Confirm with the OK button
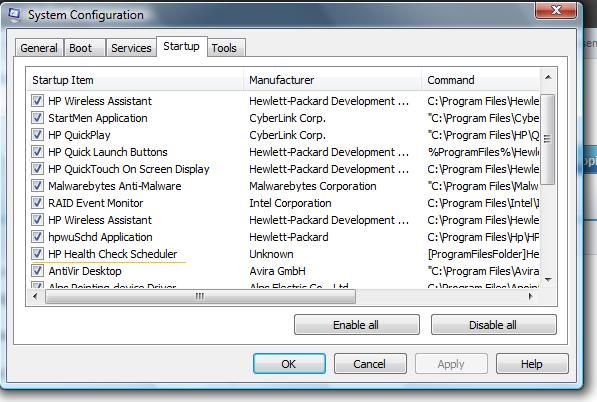The height and width of the screenshot is (402, 597). coord(289,364)
